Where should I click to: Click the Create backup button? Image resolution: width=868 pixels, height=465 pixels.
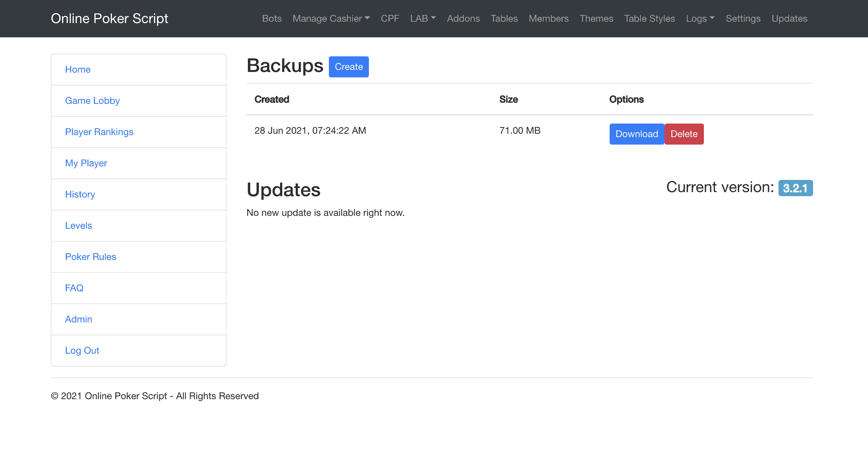[349, 67]
